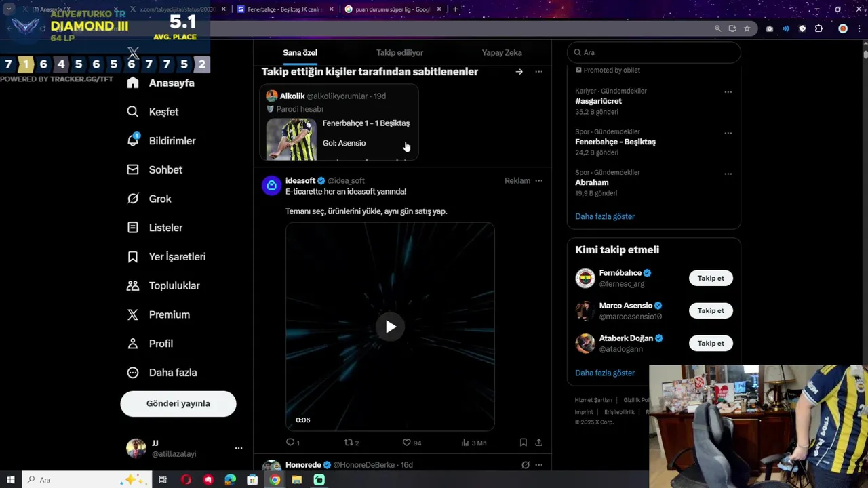Click the Grok icon on Honorede post
The image size is (868, 488).
(x=525, y=465)
